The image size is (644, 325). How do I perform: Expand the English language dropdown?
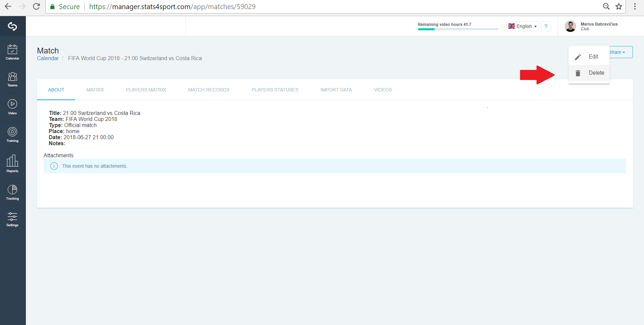522,26
